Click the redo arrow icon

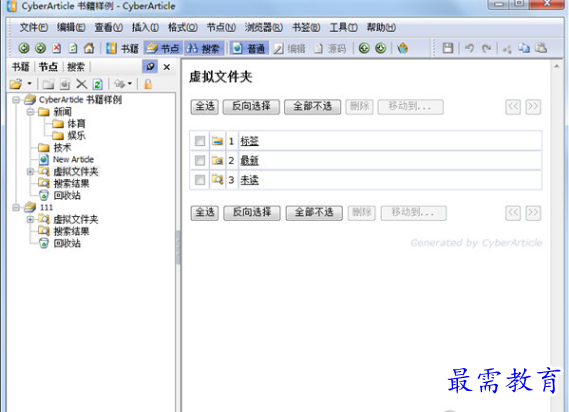click(x=486, y=48)
